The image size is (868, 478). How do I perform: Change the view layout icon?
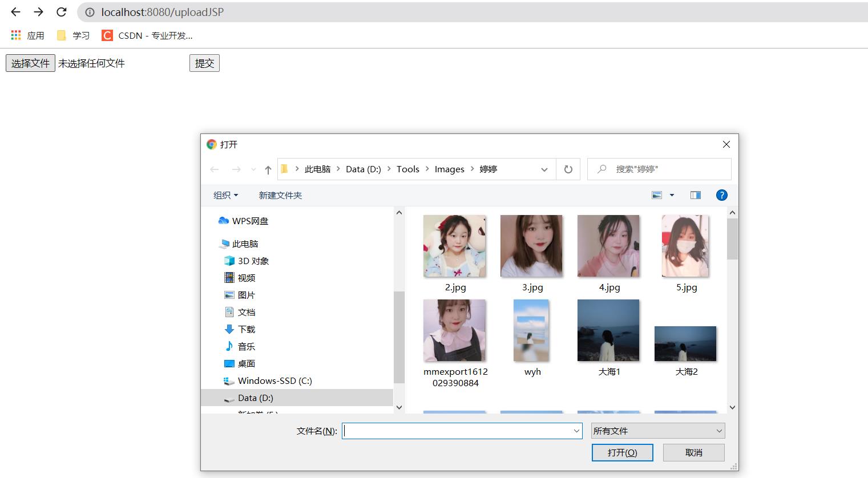pos(657,195)
